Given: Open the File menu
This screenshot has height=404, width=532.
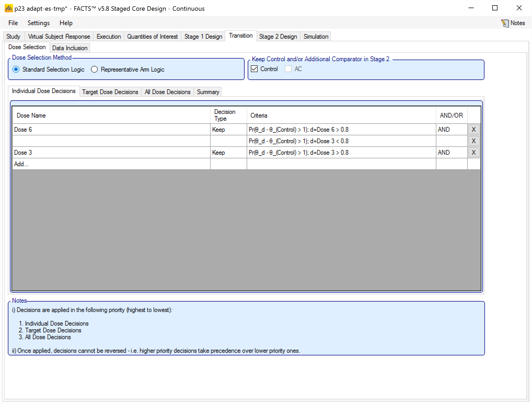Looking at the screenshot, I should click(x=13, y=23).
